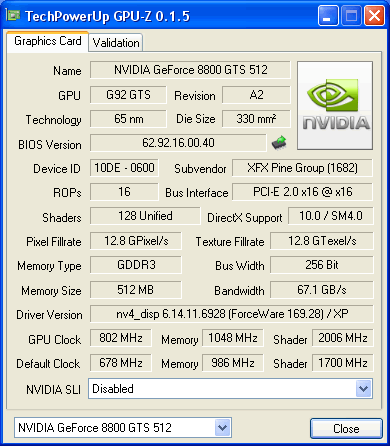
Task: Click the Default Shader 1700 MHz field
Action: 343,363
